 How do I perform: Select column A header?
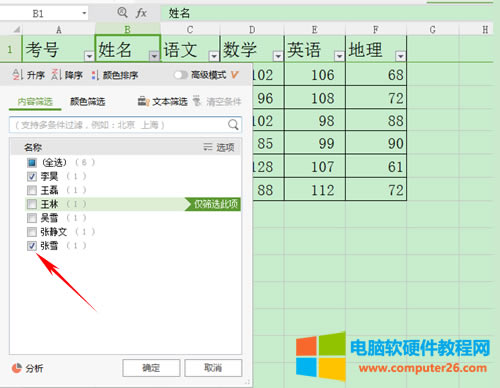pos(59,30)
